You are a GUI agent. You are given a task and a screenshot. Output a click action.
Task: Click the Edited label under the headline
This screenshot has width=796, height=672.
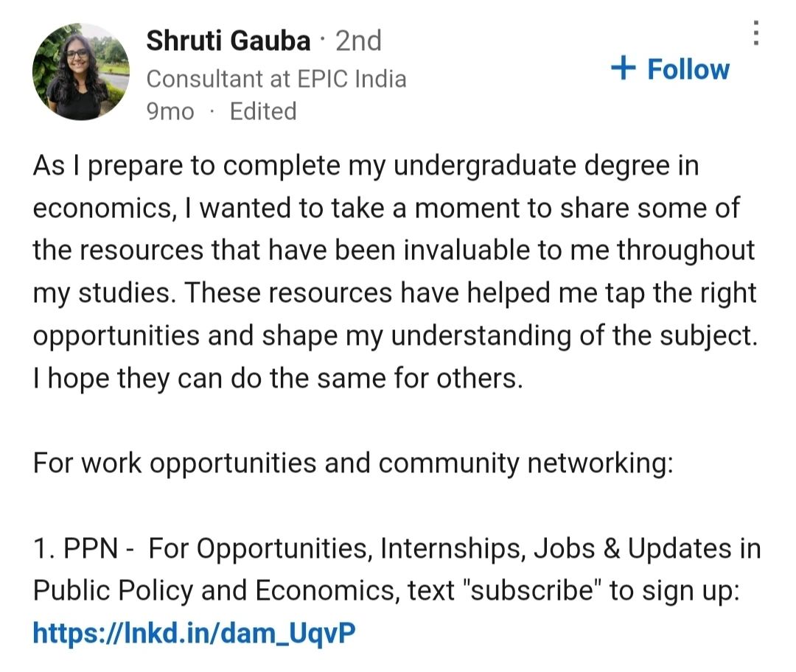click(x=263, y=111)
